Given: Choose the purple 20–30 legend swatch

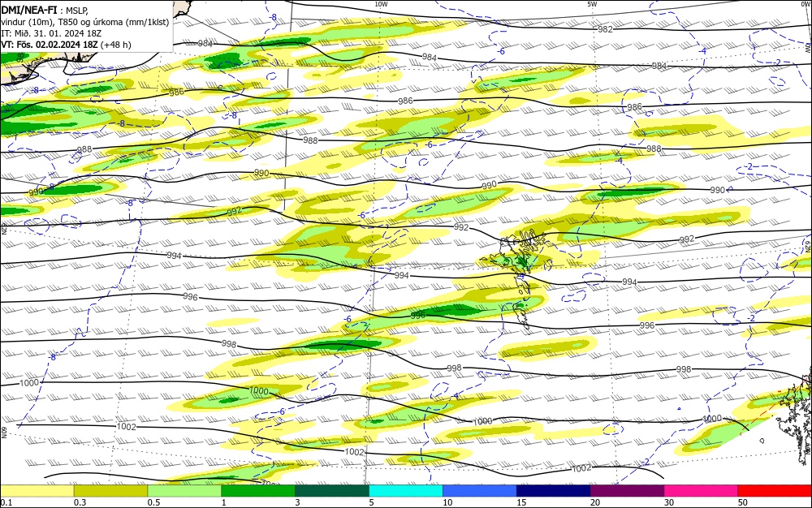Looking at the screenshot, I should pos(627,491).
